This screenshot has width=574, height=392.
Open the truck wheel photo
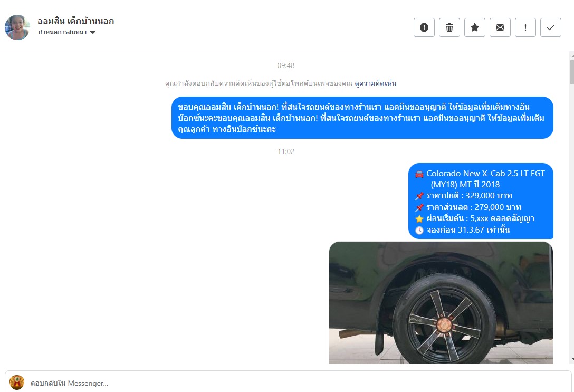tap(441, 303)
